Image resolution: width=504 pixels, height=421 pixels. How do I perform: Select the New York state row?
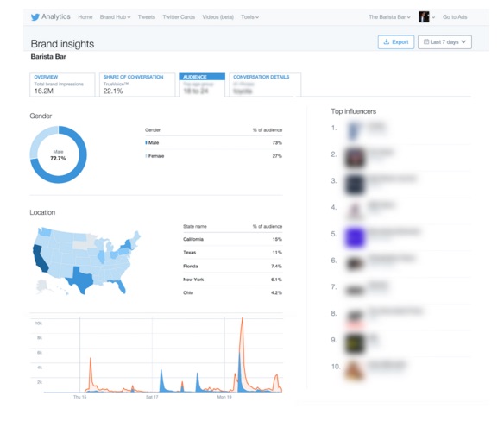coord(232,280)
